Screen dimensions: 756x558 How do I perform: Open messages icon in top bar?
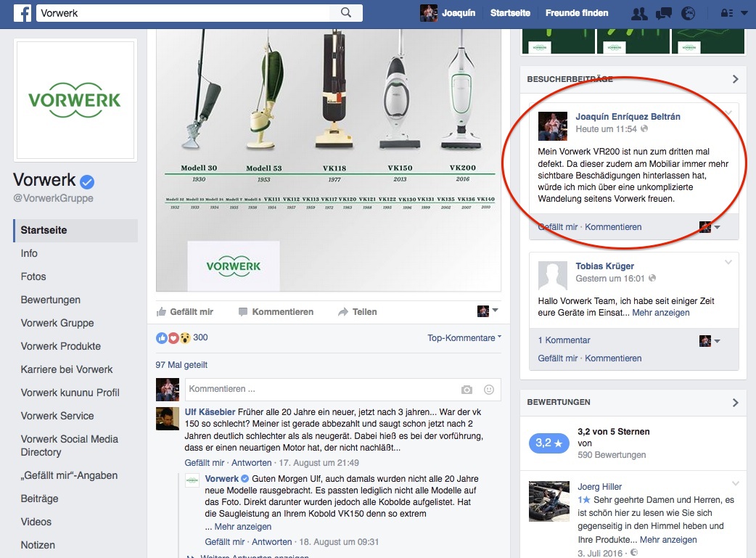[664, 14]
